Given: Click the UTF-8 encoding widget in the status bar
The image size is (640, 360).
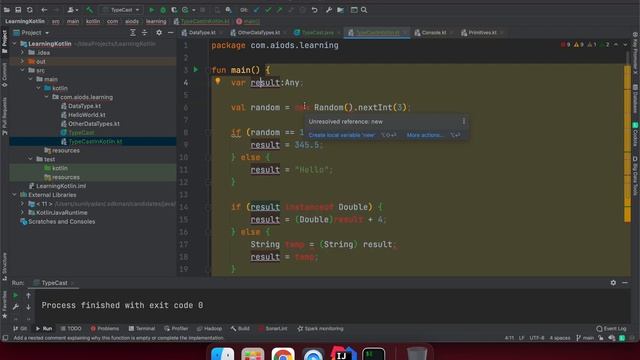Looking at the screenshot, I should (537, 338).
